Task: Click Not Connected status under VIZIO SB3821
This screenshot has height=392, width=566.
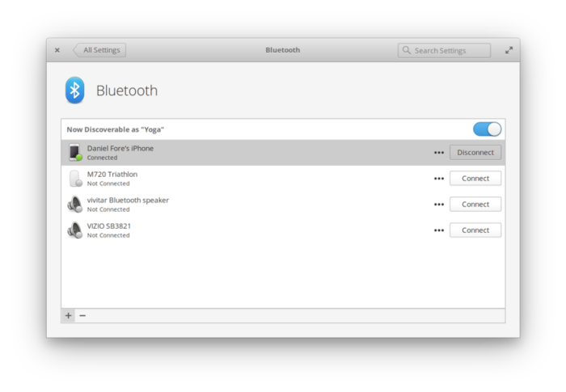Action: (108, 235)
